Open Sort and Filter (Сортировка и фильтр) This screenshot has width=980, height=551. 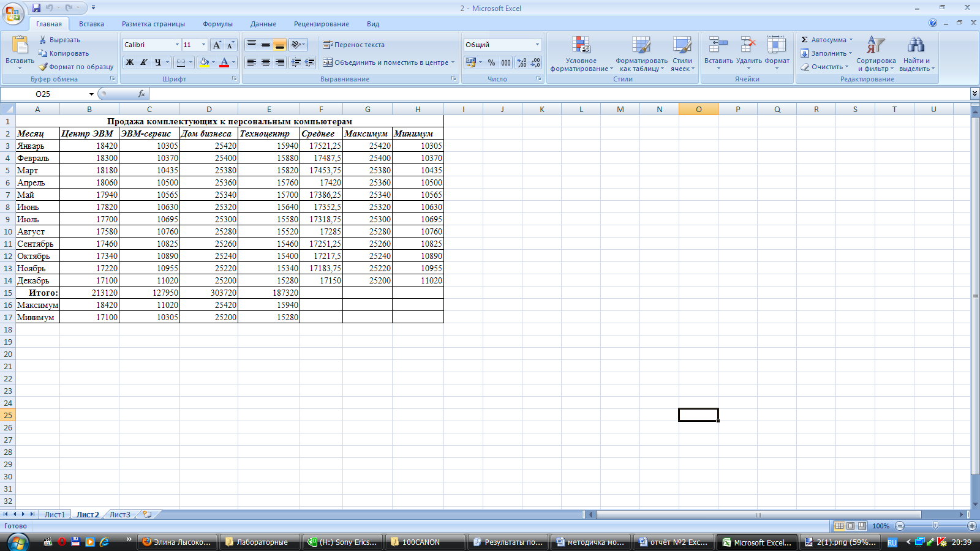click(x=876, y=54)
